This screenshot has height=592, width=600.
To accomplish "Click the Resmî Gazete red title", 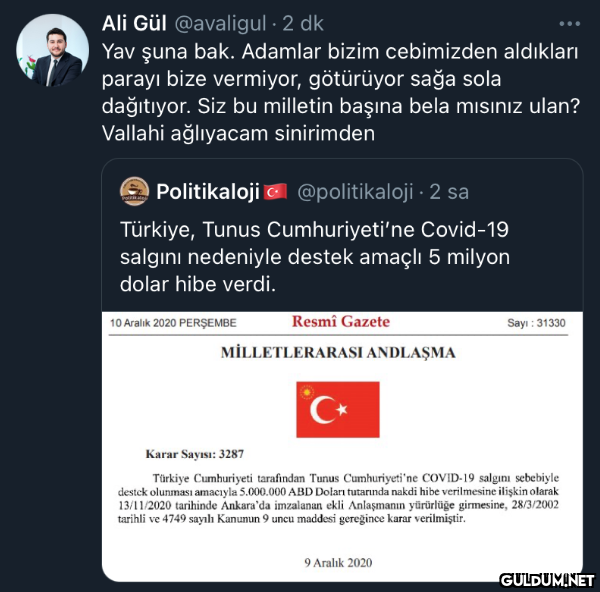I will coord(341,321).
